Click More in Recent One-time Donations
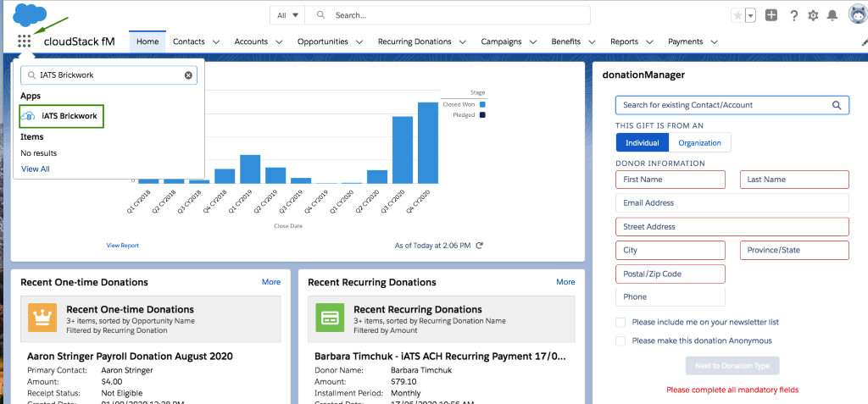The height and width of the screenshot is (404, 868). pyautogui.click(x=271, y=282)
